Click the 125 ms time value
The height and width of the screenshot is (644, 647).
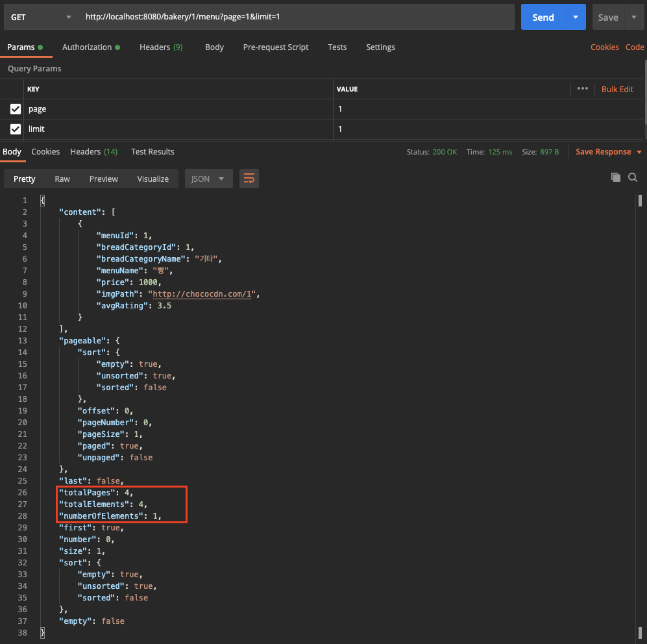500,152
